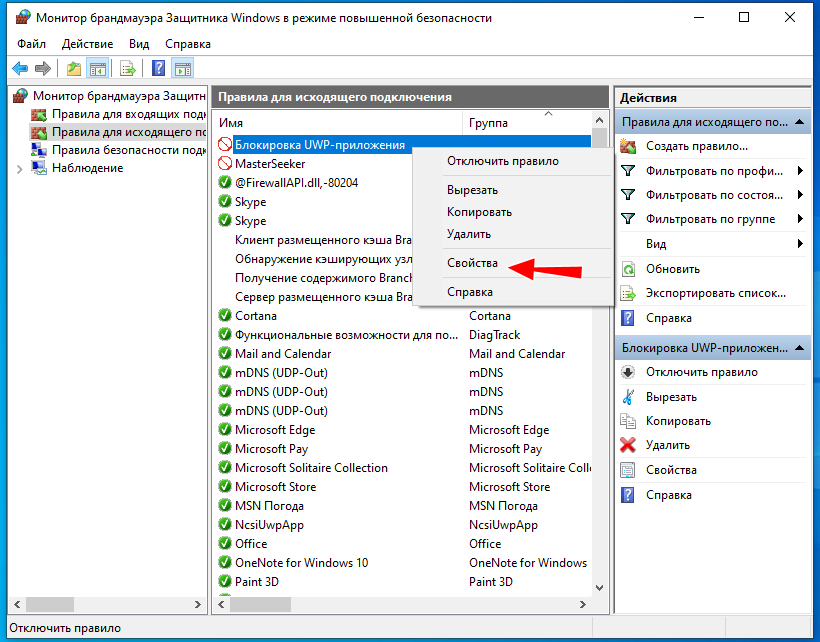
Task: Click the Свойства icon in Actions pane
Action: 628,470
